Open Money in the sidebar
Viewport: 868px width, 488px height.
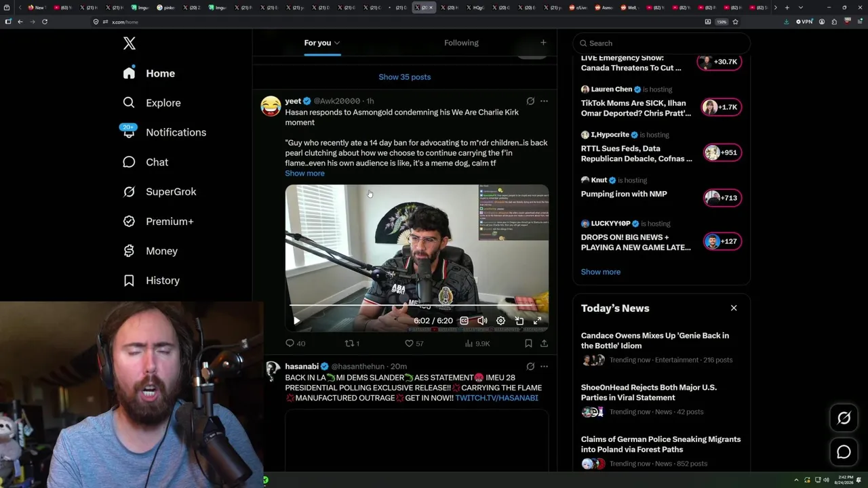point(150,251)
